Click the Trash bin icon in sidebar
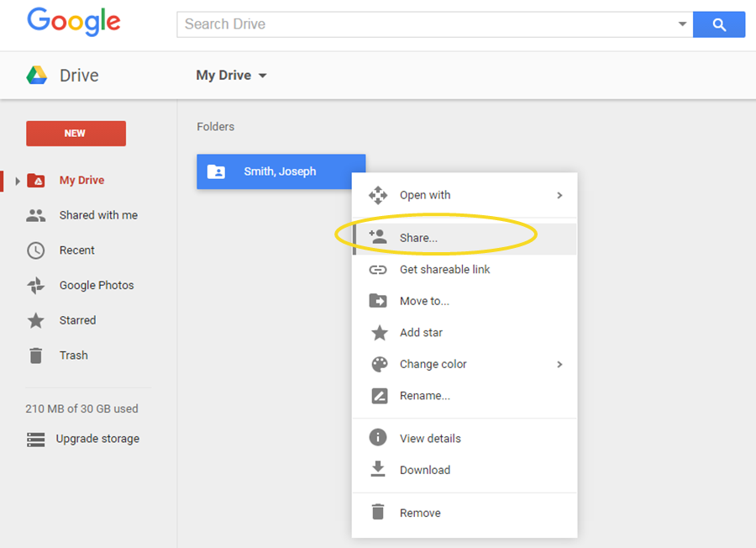 pyautogui.click(x=35, y=356)
